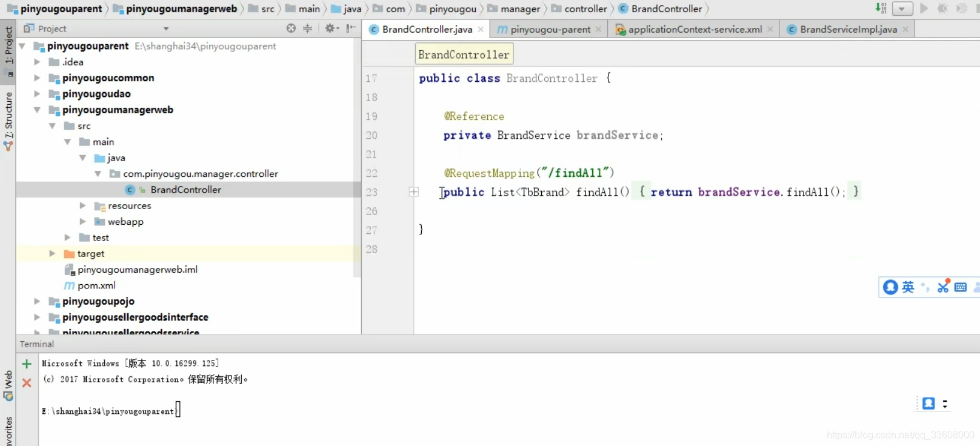Switch to BrandController.java tab
This screenshot has width=980, height=446.
point(427,29)
